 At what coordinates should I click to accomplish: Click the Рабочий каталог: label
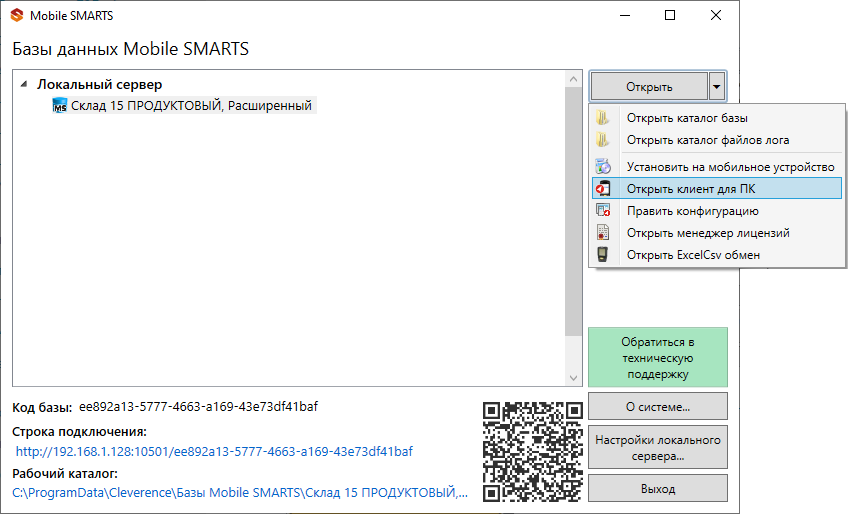coord(65,473)
